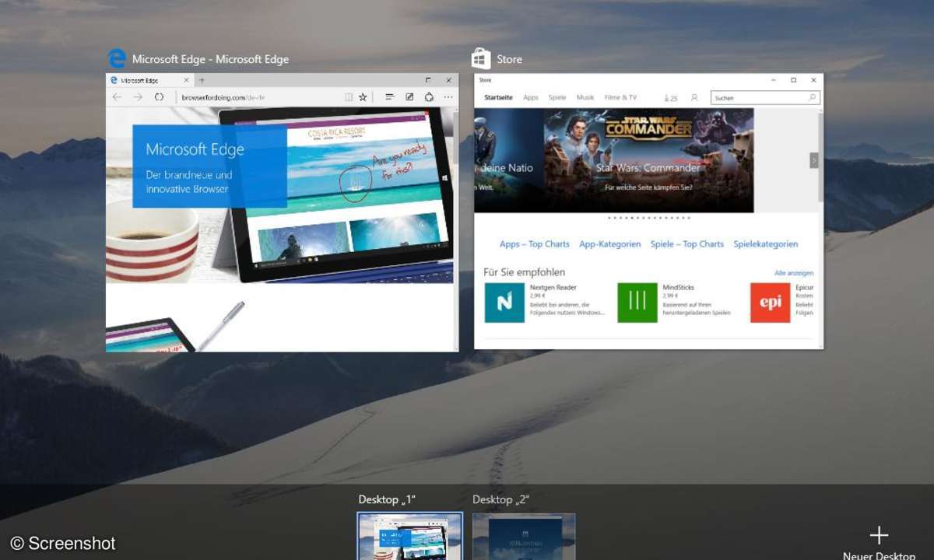Click next arrow on Store banner
Image resolution: width=934 pixels, height=560 pixels.
click(x=814, y=160)
